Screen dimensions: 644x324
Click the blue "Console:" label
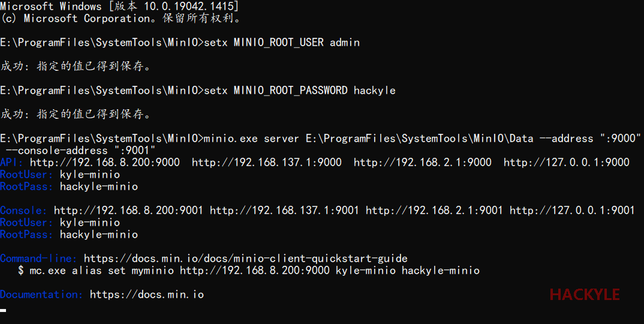[x=23, y=211]
